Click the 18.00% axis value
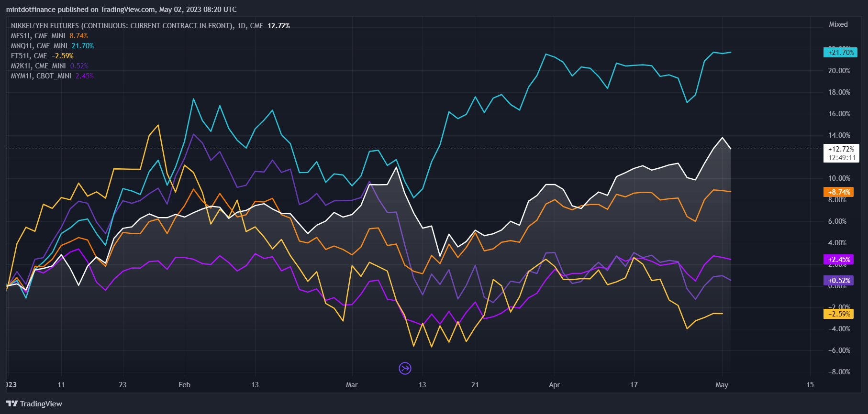 [x=839, y=92]
